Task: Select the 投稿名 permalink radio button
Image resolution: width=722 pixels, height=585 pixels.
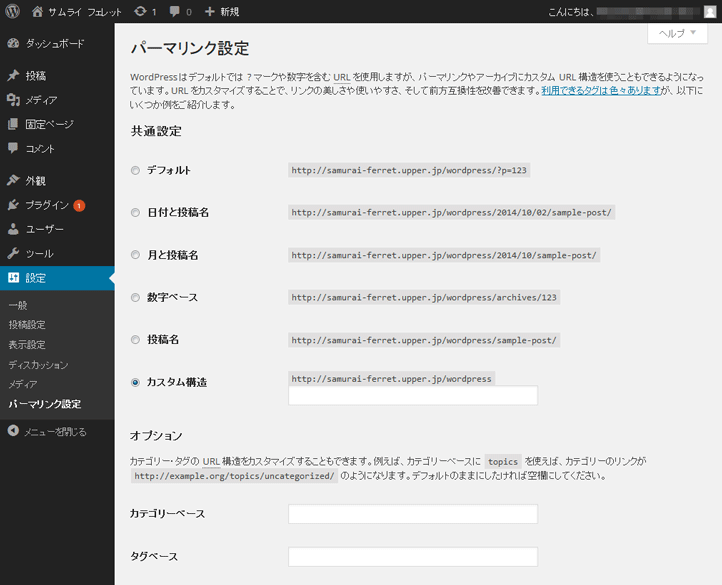Action: coord(136,340)
